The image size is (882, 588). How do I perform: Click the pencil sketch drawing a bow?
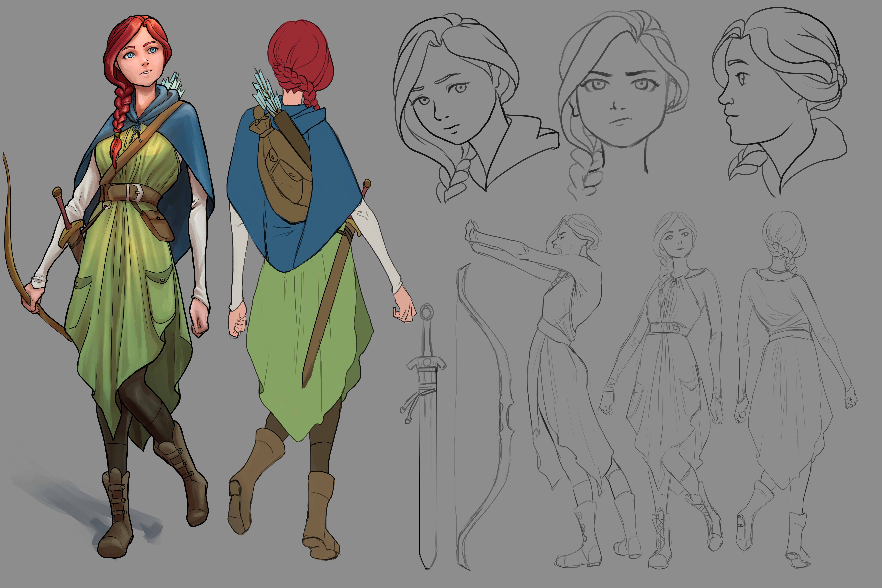(x=553, y=390)
